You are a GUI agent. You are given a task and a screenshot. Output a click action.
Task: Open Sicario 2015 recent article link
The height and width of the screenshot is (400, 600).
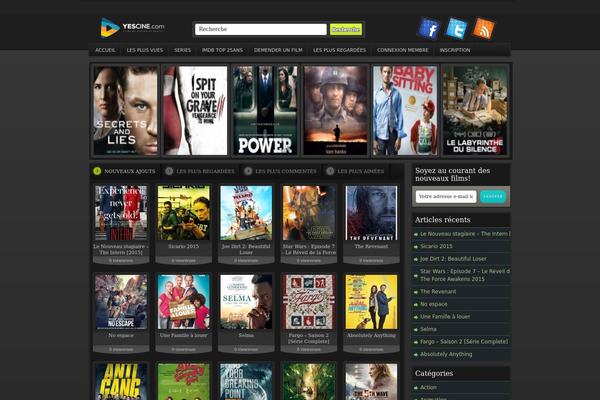(x=436, y=246)
